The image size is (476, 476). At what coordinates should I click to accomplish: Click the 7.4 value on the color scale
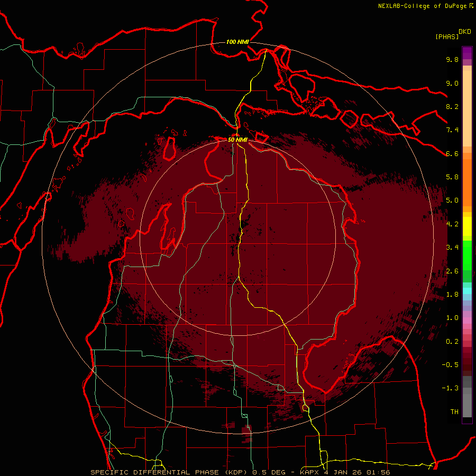(452, 130)
